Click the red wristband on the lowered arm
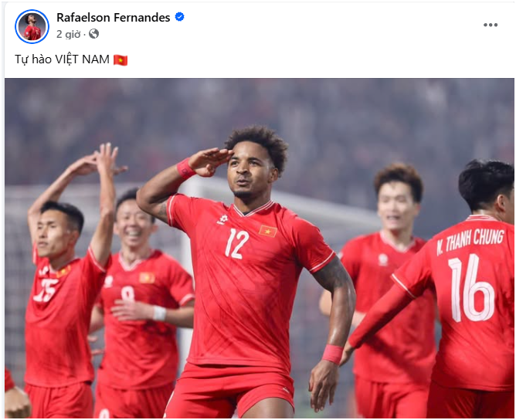The height and width of the screenshot is (420, 516). (x=333, y=354)
